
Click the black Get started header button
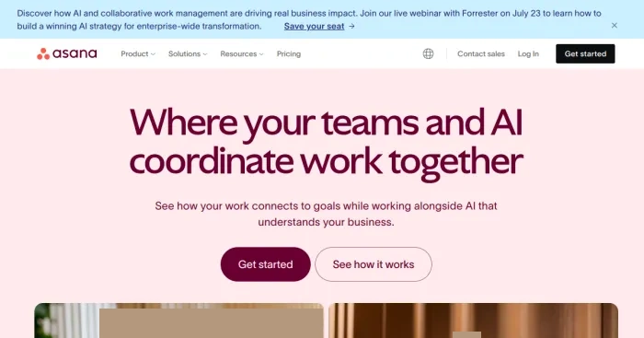tap(585, 53)
